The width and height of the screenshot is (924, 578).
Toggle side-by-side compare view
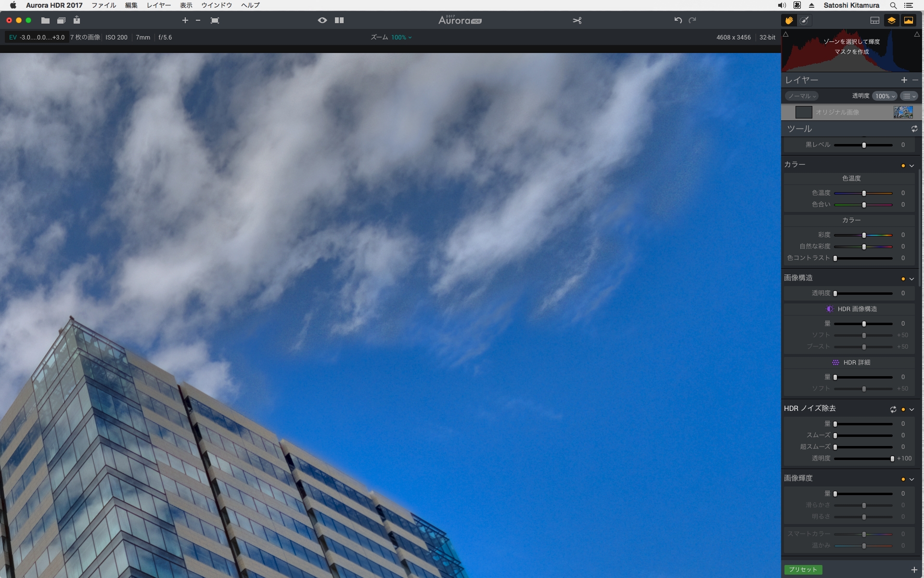(339, 20)
